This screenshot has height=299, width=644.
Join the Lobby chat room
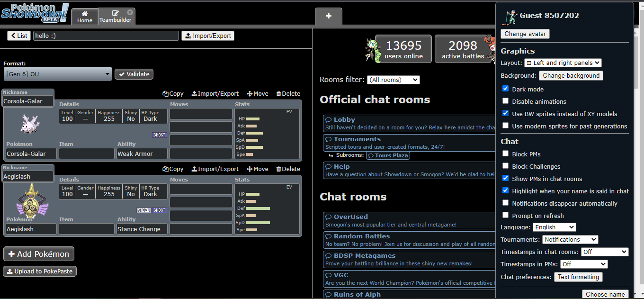409,124
